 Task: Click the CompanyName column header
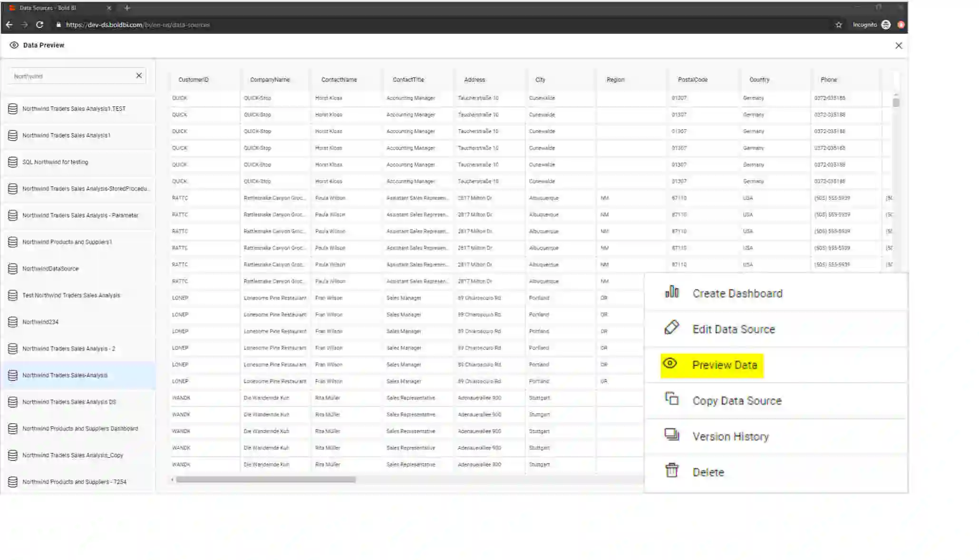click(x=270, y=80)
